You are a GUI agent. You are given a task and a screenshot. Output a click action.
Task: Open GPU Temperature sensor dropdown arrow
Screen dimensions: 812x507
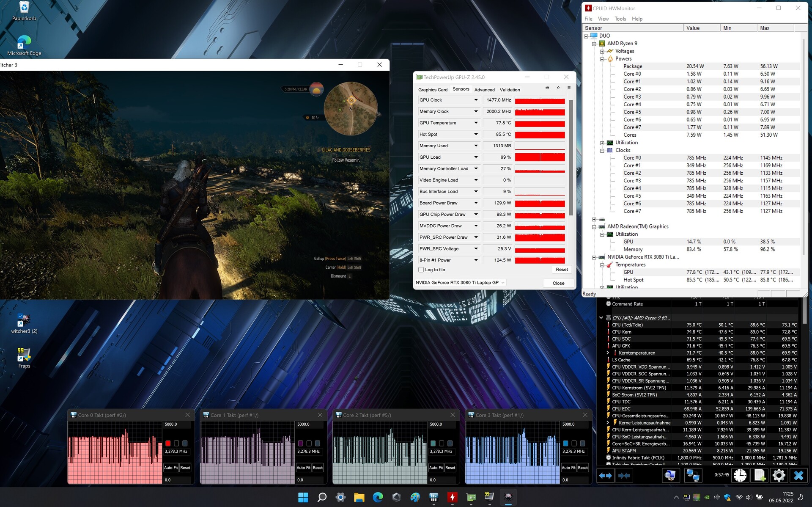pyautogui.click(x=476, y=123)
